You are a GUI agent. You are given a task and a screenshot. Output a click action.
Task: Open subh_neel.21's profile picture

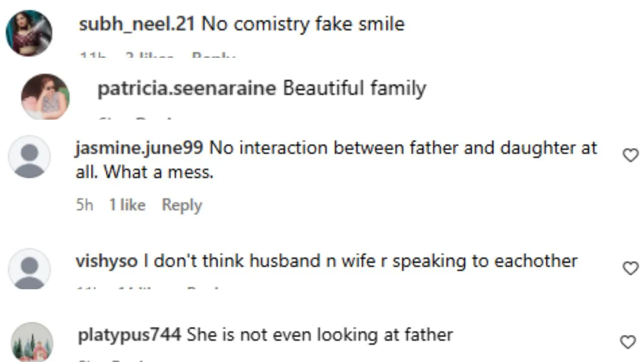(x=29, y=33)
